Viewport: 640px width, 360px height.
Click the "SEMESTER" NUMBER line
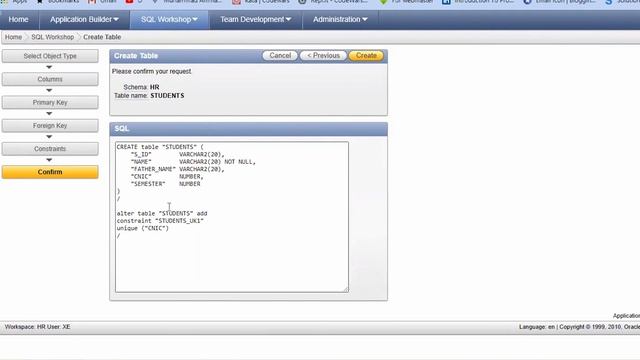[x=165, y=184]
